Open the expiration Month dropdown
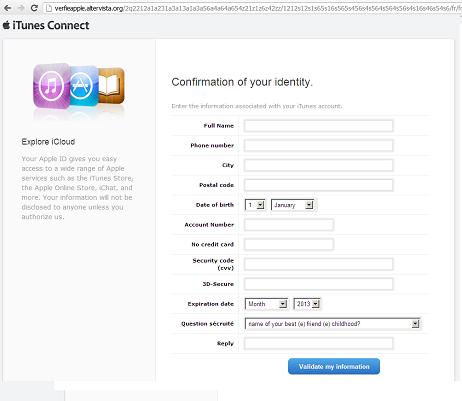This screenshot has width=462, height=401. point(266,304)
